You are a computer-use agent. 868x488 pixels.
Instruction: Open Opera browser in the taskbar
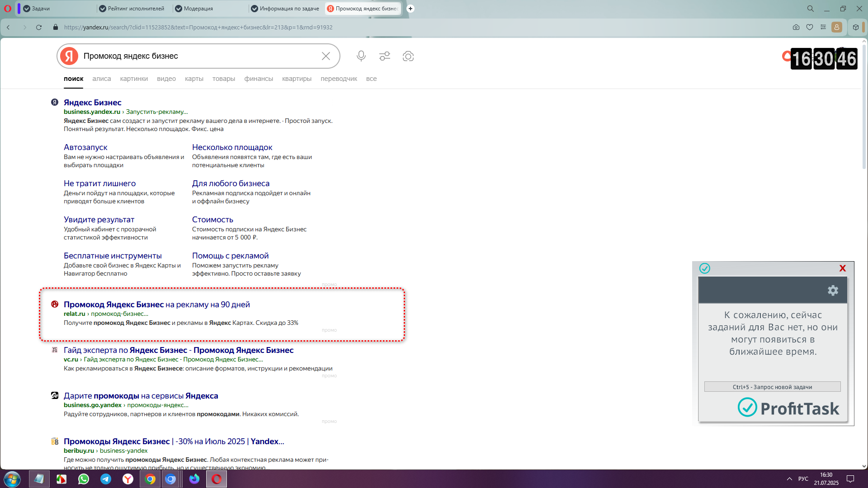point(217,479)
